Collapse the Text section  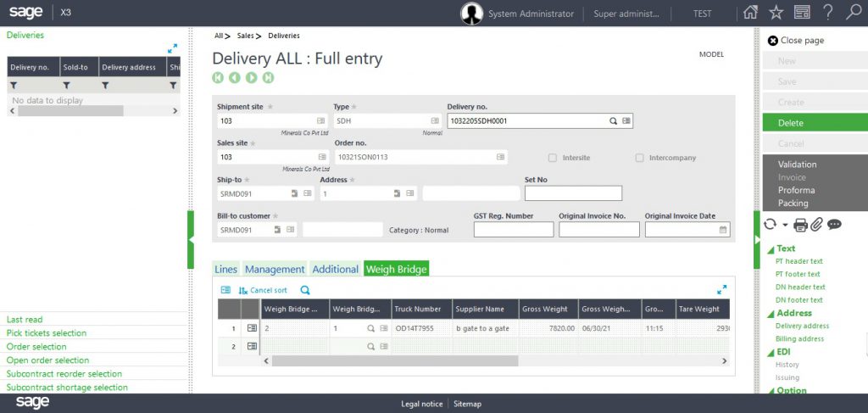coord(771,248)
